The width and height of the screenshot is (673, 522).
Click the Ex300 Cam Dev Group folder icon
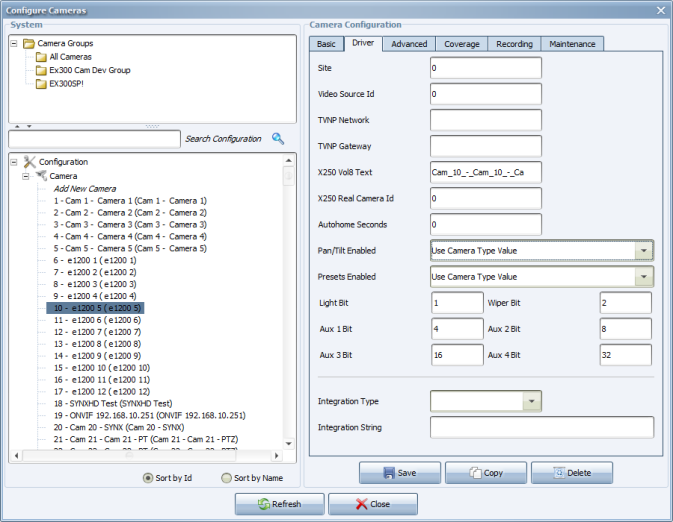pyautogui.click(x=41, y=70)
